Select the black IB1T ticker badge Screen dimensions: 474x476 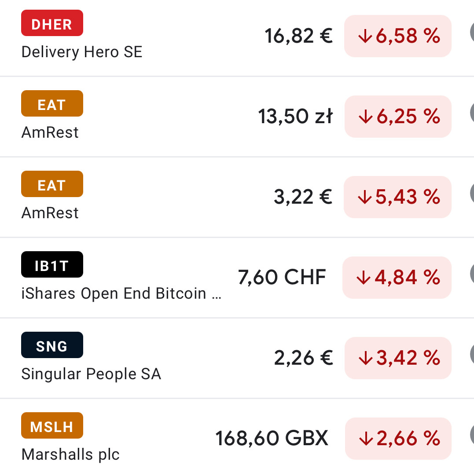click(52, 265)
